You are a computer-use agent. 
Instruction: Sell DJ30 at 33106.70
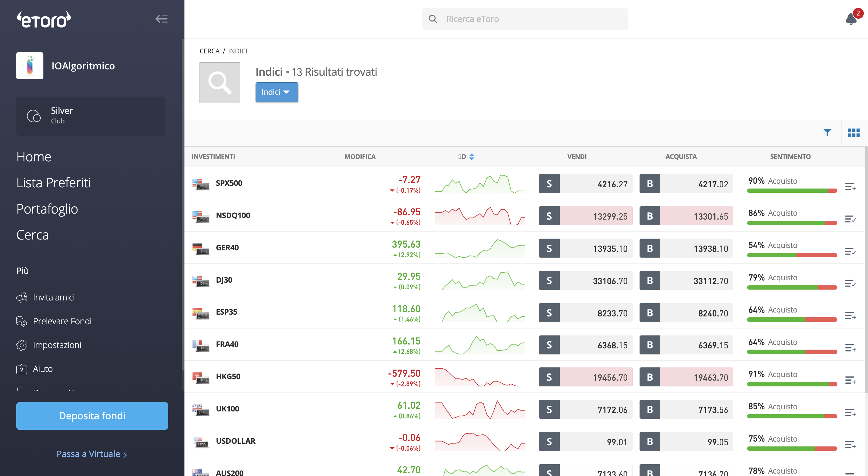pos(585,280)
